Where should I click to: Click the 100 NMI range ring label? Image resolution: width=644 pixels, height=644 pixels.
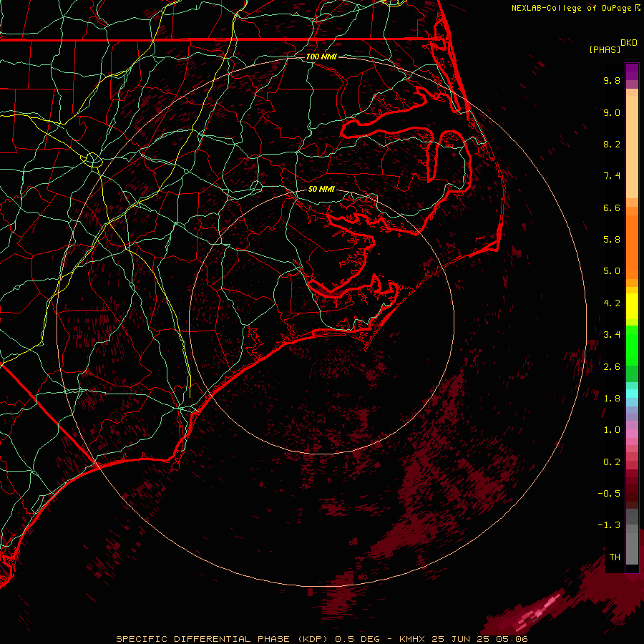[x=321, y=57]
